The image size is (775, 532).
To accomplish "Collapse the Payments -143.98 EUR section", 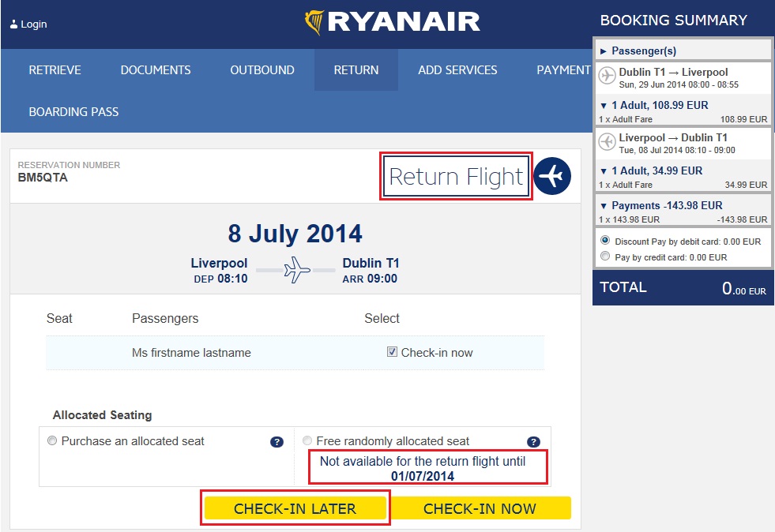I will (x=604, y=205).
